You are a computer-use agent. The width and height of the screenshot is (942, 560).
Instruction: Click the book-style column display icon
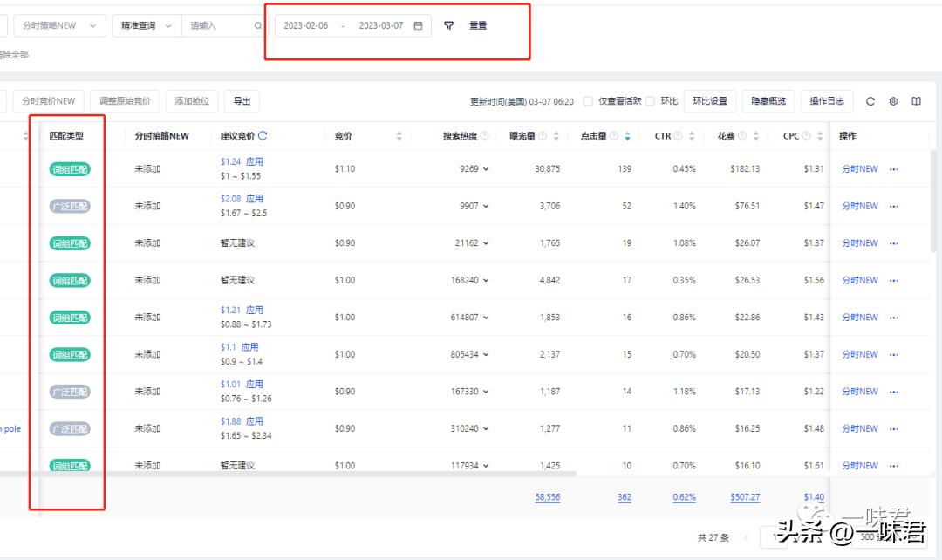(916, 101)
